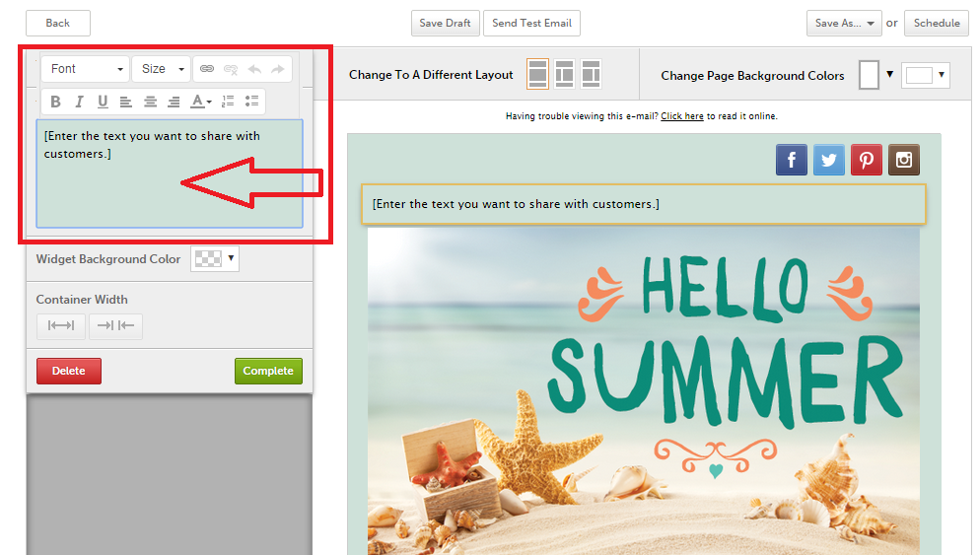Screen dimensions: 980x555
Task: Open the text color picker
Action: pos(200,102)
